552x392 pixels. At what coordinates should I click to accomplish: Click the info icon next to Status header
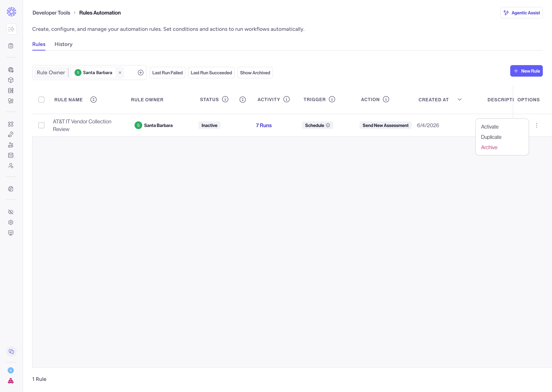click(x=225, y=99)
